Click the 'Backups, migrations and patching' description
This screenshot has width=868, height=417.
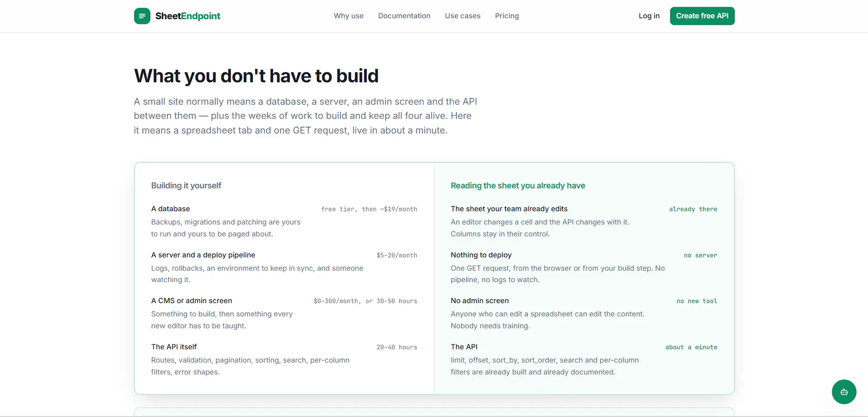(x=226, y=228)
